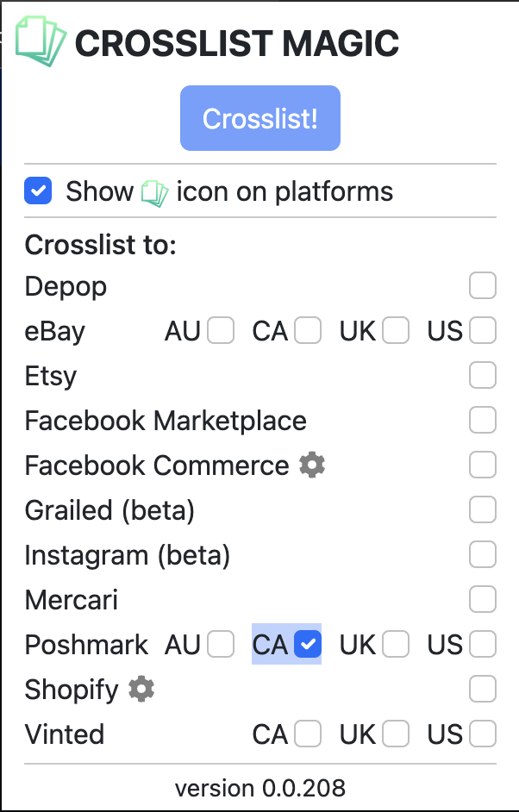
Task: Enable Facebook Marketplace checkbox
Action: (483, 421)
